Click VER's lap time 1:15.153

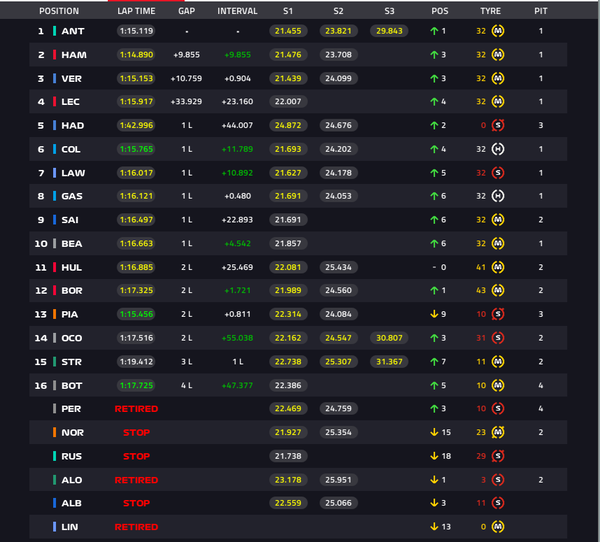click(136, 78)
